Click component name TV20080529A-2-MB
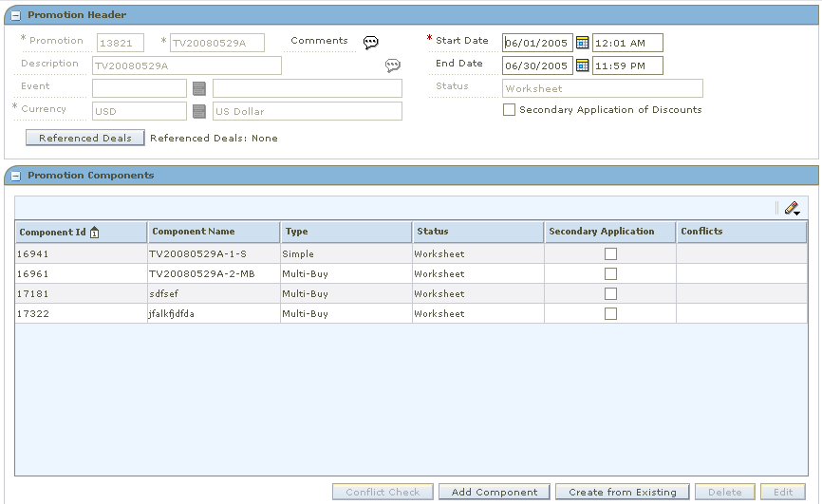Viewport: 822px width, 504px height. 202,273
